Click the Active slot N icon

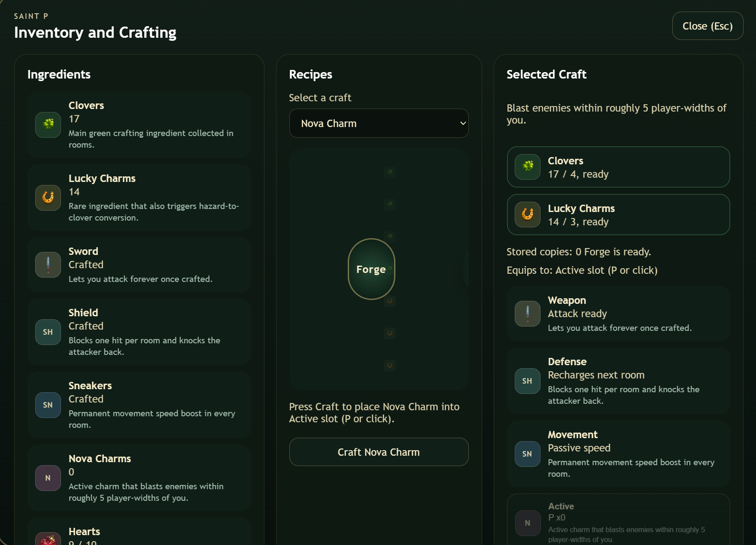pos(528,523)
